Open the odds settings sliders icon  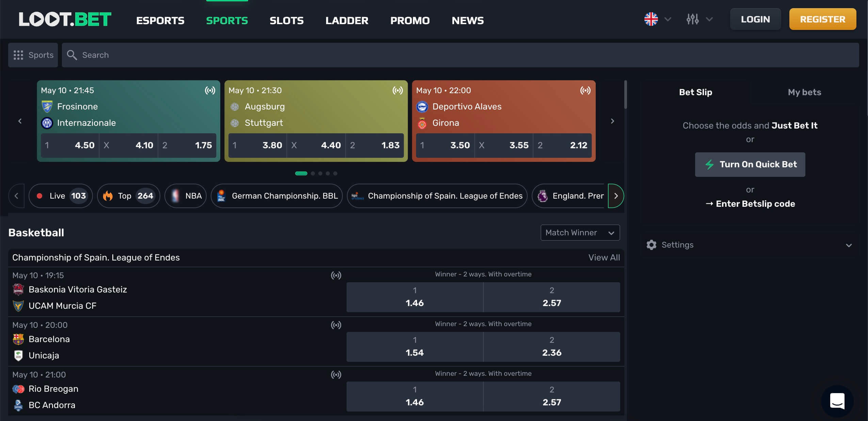(x=693, y=19)
